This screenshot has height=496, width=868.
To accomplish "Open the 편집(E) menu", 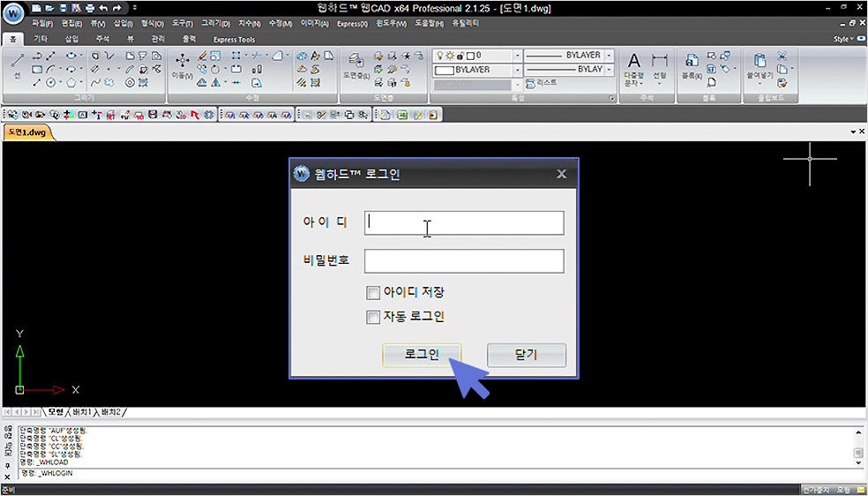I will (72, 24).
